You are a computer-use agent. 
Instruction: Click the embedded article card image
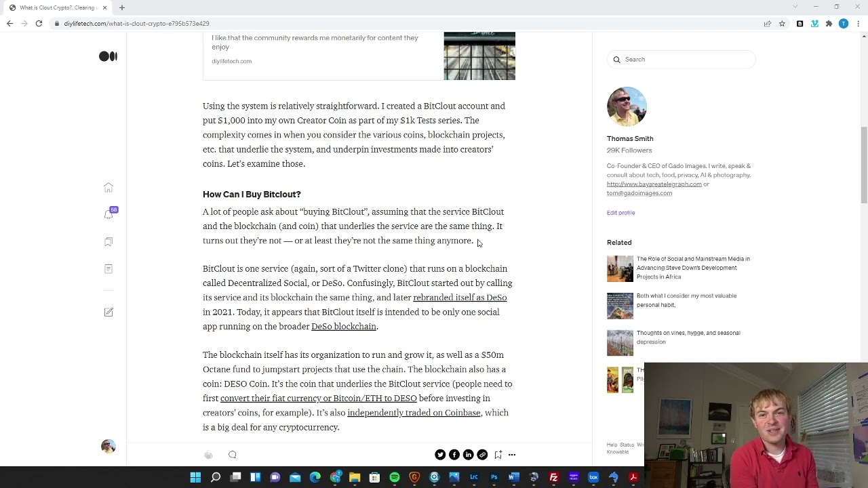click(479, 56)
